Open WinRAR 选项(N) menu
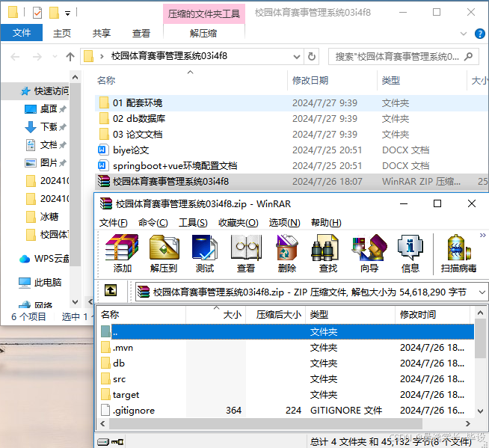 tap(284, 223)
